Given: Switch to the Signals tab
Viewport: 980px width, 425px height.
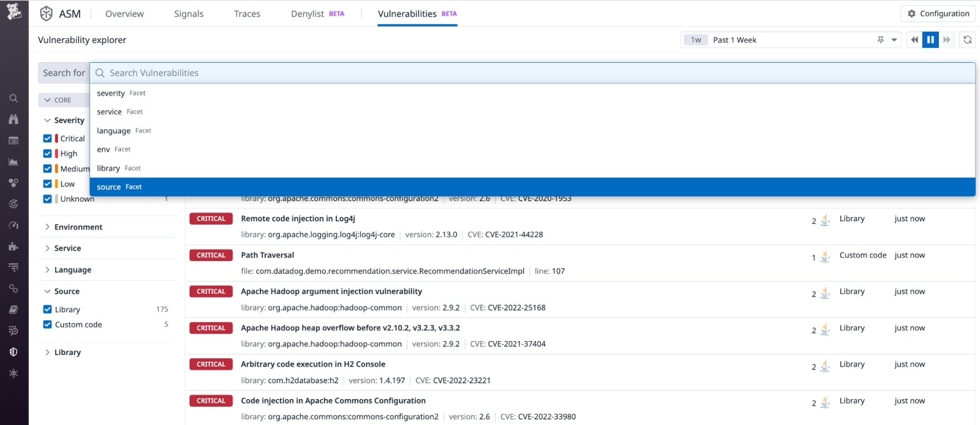Looking at the screenshot, I should point(189,14).
